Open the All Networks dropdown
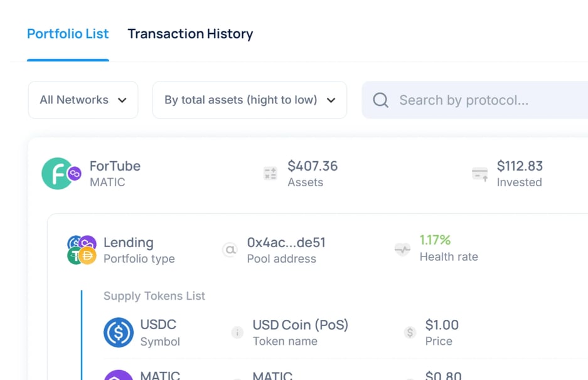This screenshot has width=588, height=380. pyautogui.click(x=82, y=100)
